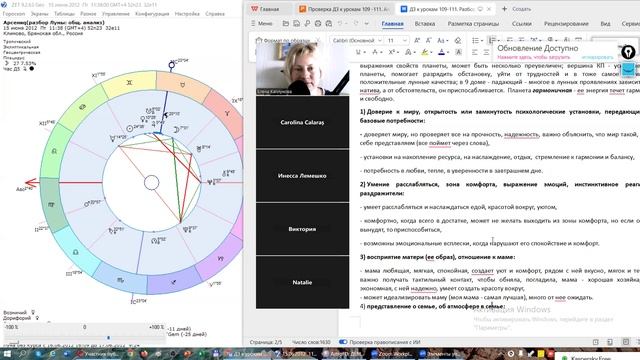Click the Undo arrow in WPS quick toolbar
Viewport: 640px width, 360px height.
(x=340, y=24)
